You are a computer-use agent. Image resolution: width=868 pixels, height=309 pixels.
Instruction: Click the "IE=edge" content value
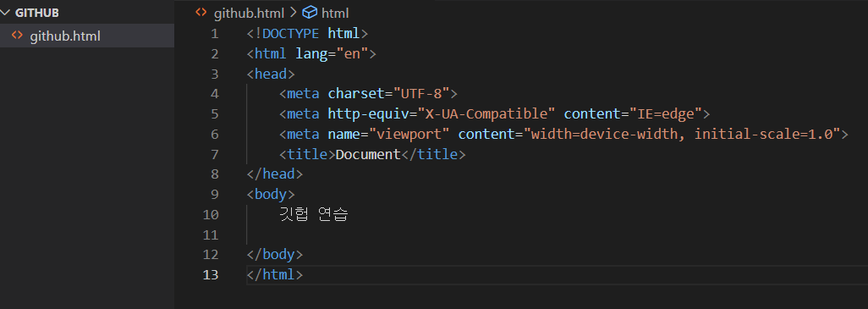coord(666,113)
